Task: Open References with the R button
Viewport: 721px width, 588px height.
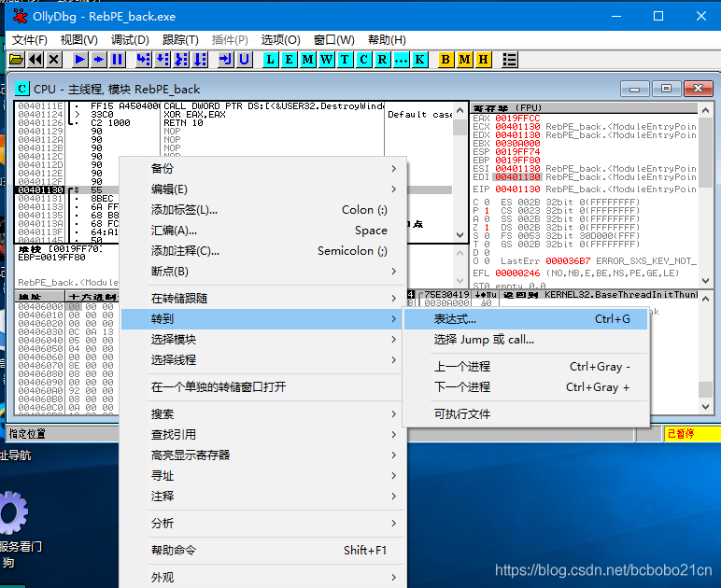Action: click(x=382, y=60)
